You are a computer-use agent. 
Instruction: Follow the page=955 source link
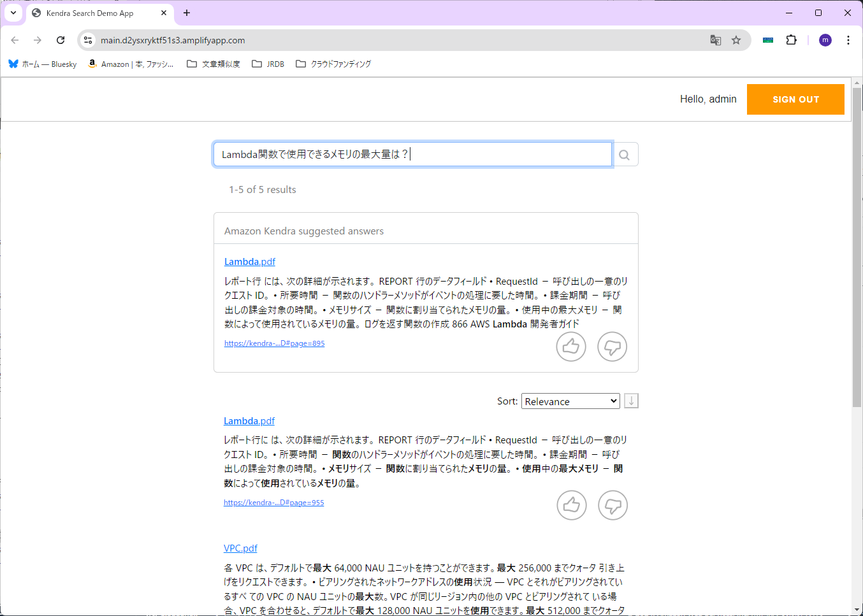click(273, 503)
